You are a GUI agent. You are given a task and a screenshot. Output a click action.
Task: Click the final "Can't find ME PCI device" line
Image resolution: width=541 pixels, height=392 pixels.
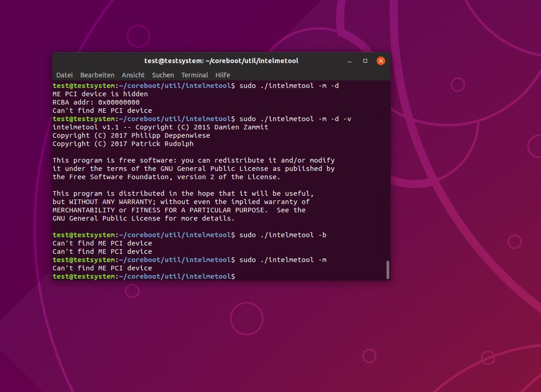tap(102, 268)
